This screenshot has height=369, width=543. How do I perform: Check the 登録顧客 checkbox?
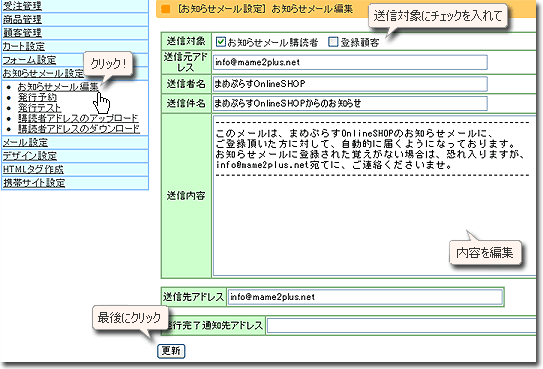333,42
